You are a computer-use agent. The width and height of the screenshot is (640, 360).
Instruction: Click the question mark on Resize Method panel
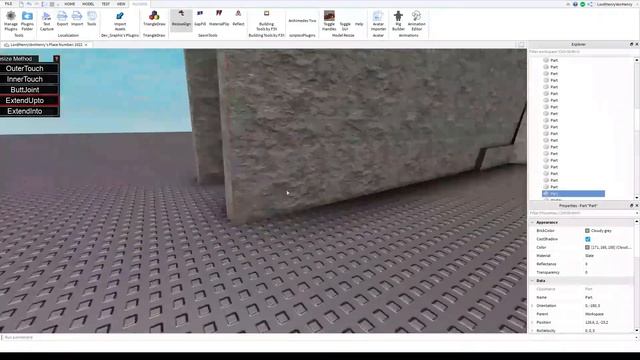tap(56, 59)
